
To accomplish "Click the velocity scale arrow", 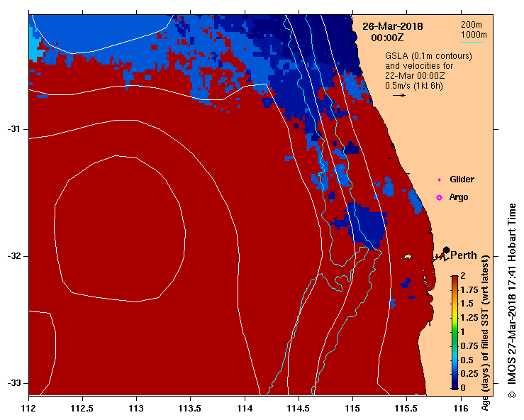I will pos(399,95).
